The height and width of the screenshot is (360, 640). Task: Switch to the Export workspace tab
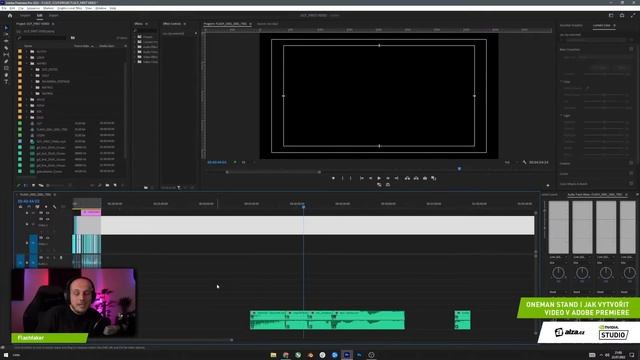pyautogui.click(x=53, y=16)
